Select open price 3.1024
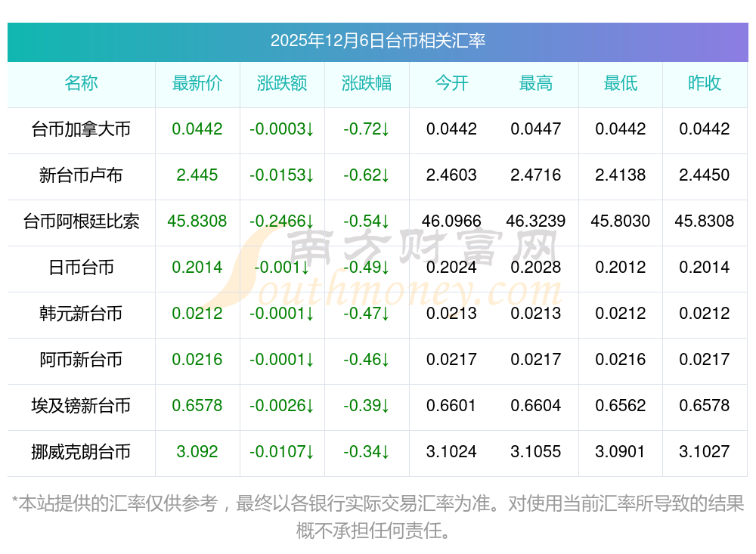756x554 pixels. pos(451,452)
